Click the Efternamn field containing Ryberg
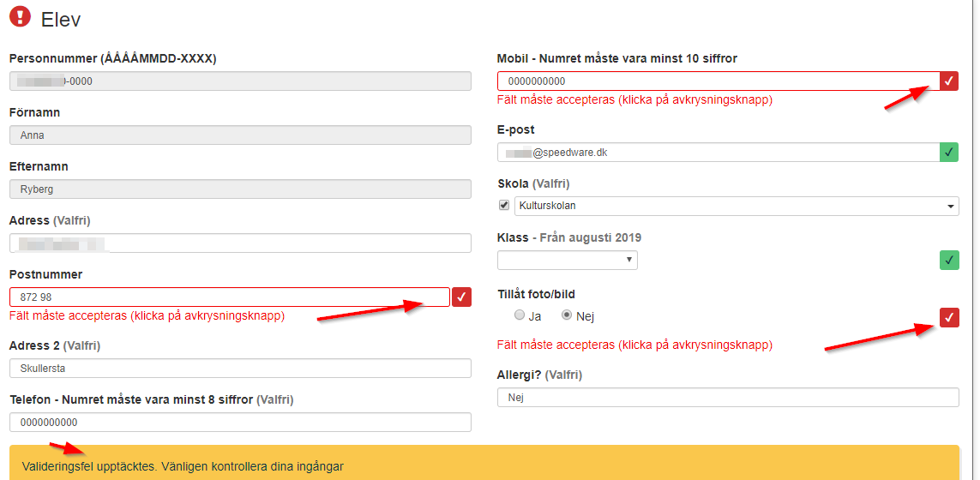980x480 pixels. 241,189
